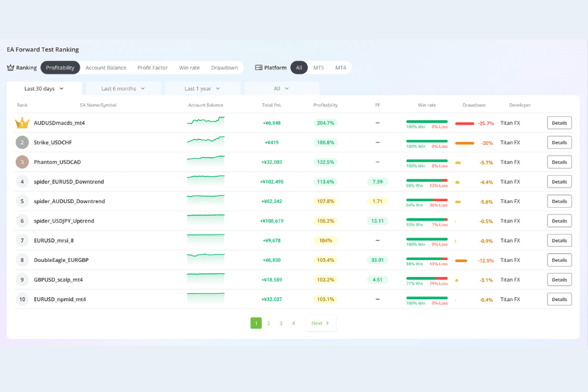Click the Next page button
The image size is (588, 392).
tap(321, 323)
